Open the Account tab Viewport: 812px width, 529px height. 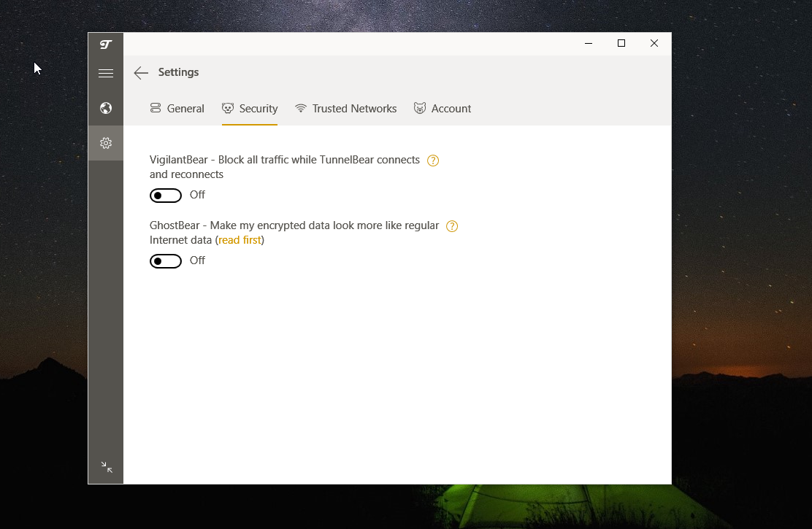(443, 109)
